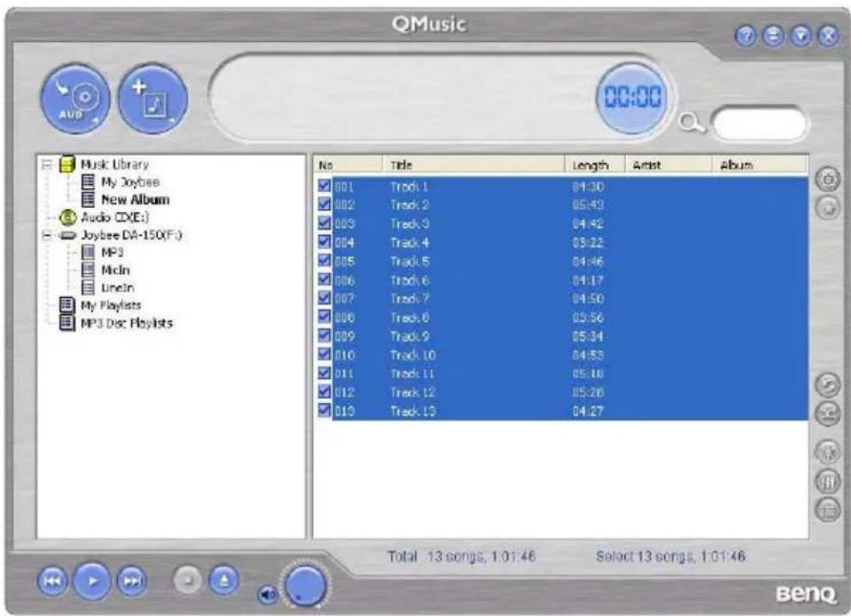
Task: Uncheck the checkbox for Track 7
Action: (x=324, y=299)
